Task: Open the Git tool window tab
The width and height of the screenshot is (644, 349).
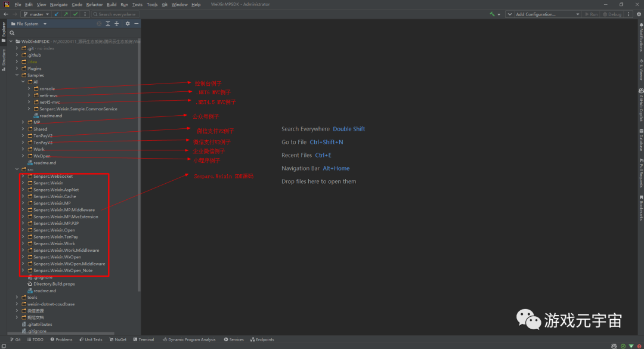Action: click(x=16, y=339)
